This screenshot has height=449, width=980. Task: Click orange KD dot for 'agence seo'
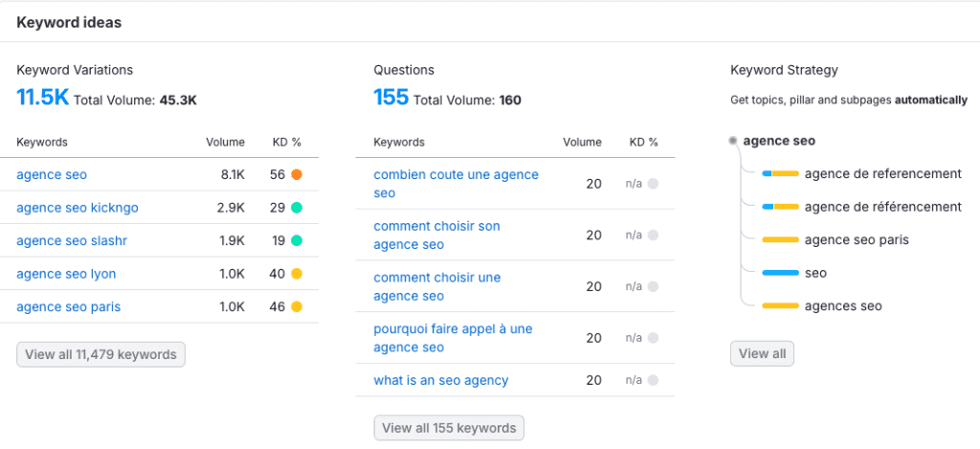[297, 175]
